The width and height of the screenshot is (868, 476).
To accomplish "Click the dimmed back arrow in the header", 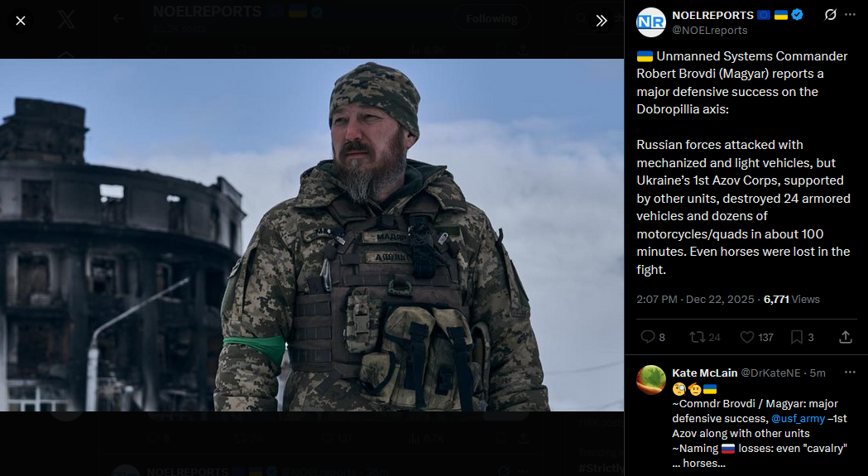I will point(118,19).
